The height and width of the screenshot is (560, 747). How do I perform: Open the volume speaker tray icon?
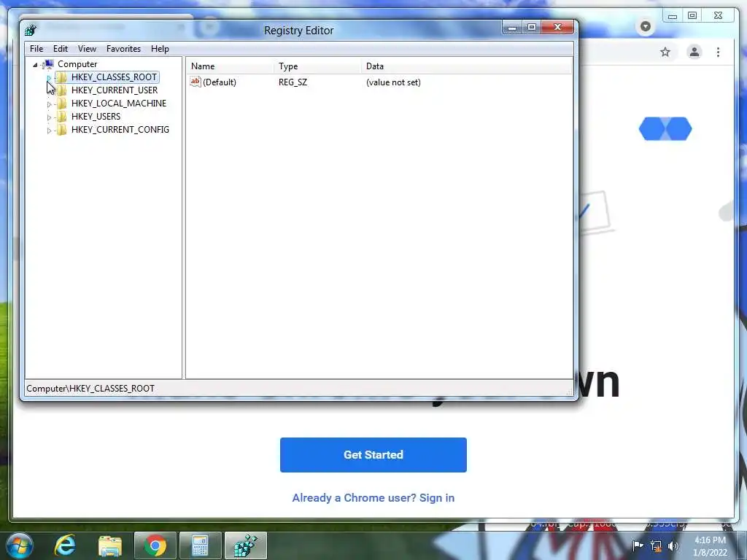point(673,545)
